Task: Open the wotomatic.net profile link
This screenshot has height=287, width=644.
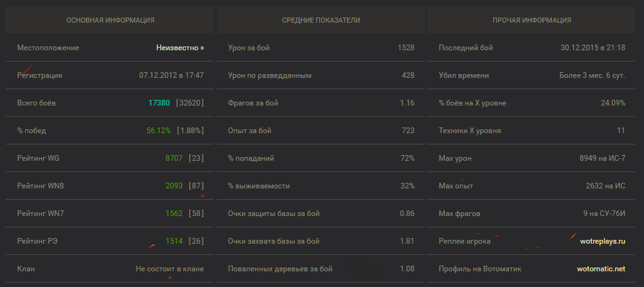Action: click(601, 269)
